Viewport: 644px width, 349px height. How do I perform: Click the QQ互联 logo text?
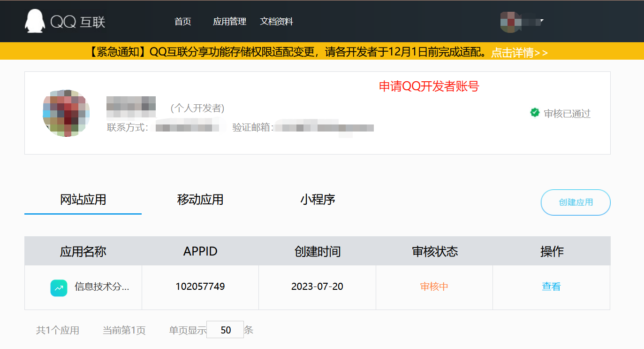78,22
